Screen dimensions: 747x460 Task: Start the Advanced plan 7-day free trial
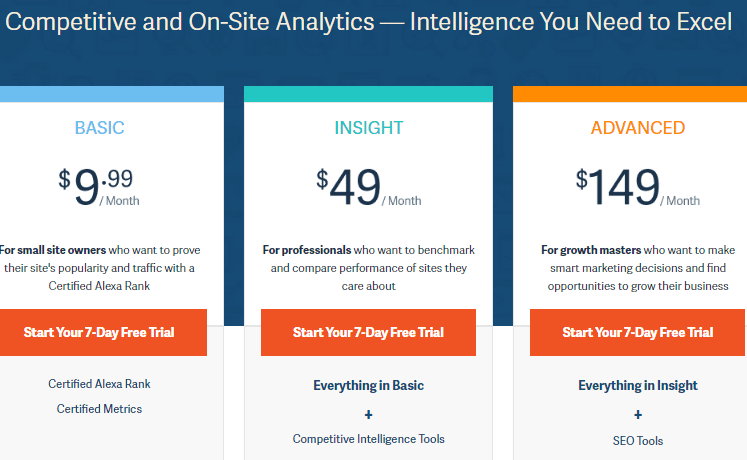[637, 332]
